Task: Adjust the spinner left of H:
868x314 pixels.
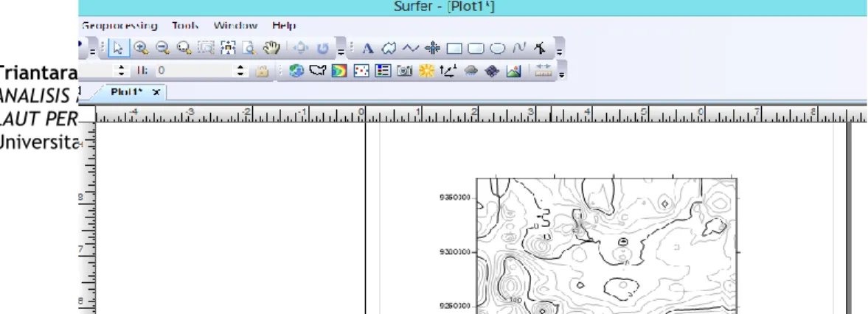Action: point(122,71)
